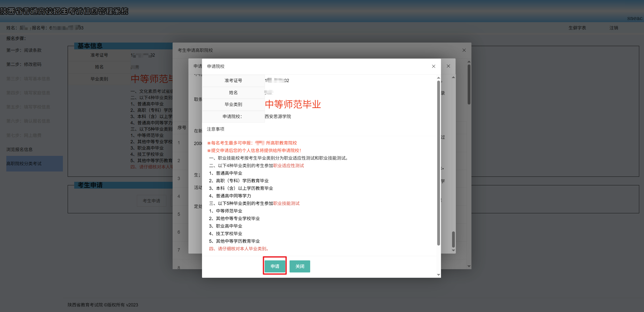Close the 申请院校 dialog with its X
644x312 pixels.
[x=433, y=66]
